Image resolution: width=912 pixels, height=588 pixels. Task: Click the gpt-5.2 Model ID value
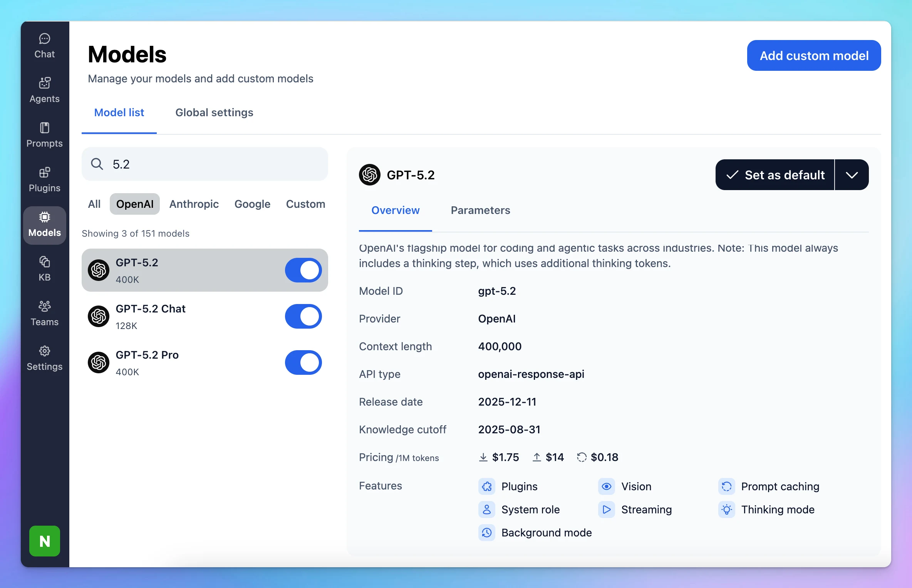point(497,291)
